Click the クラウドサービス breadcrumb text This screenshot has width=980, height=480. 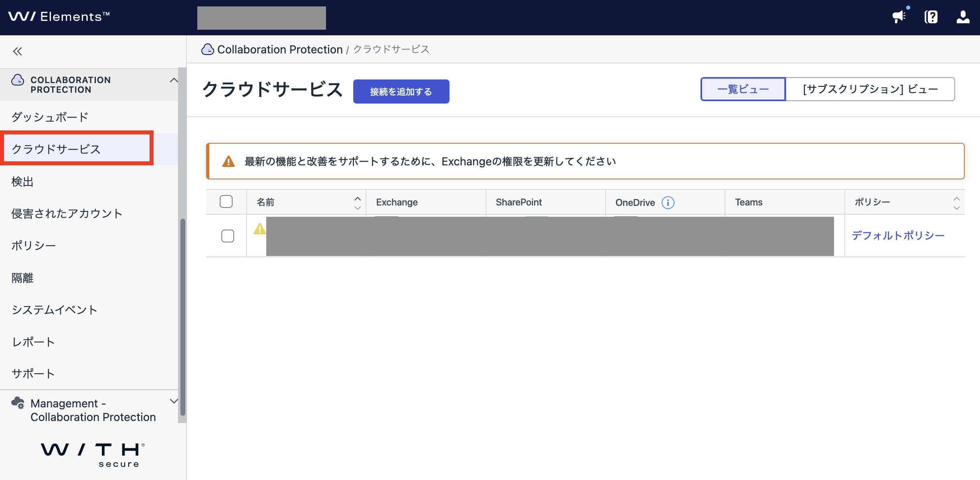pos(391,49)
